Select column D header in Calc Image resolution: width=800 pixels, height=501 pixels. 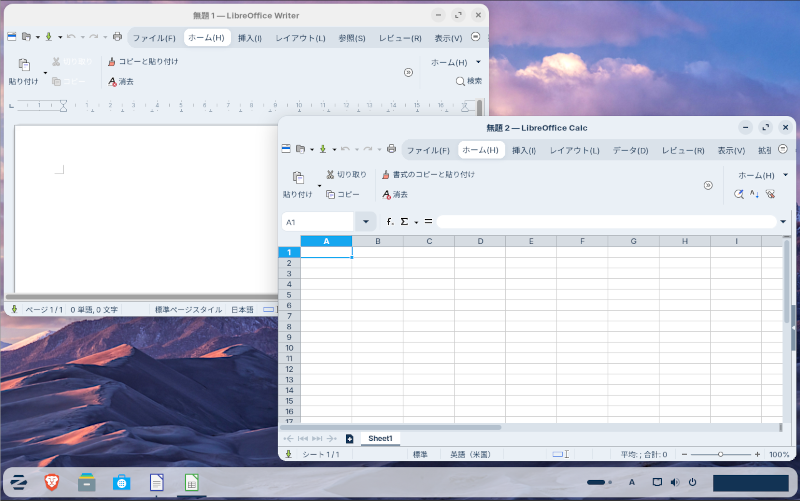480,241
